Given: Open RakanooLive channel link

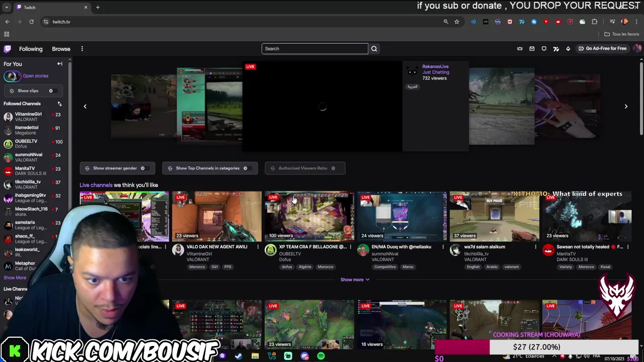Looking at the screenshot, I should [x=435, y=66].
